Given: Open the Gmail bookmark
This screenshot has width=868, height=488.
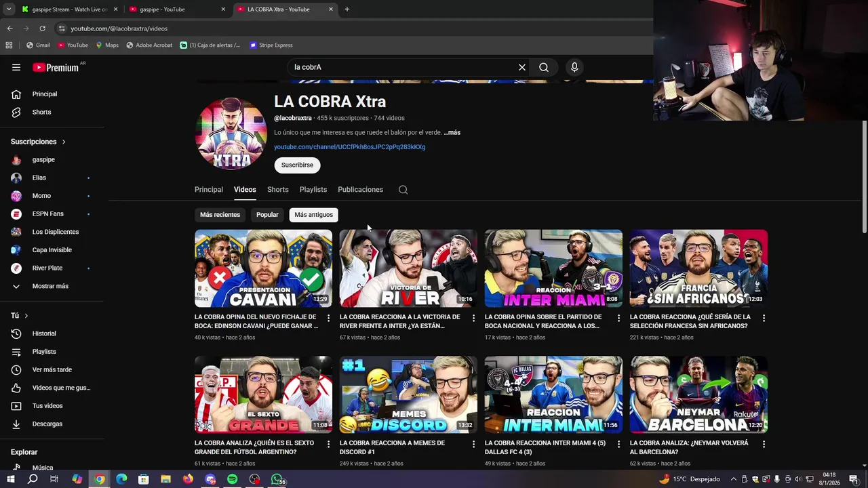Looking at the screenshot, I should [x=38, y=45].
